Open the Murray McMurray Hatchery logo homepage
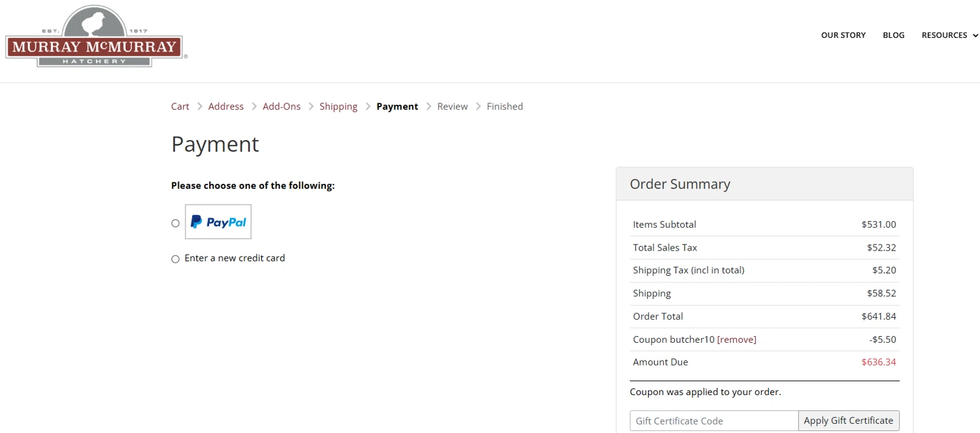Image resolution: width=980 pixels, height=433 pixels. coord(95,37)
